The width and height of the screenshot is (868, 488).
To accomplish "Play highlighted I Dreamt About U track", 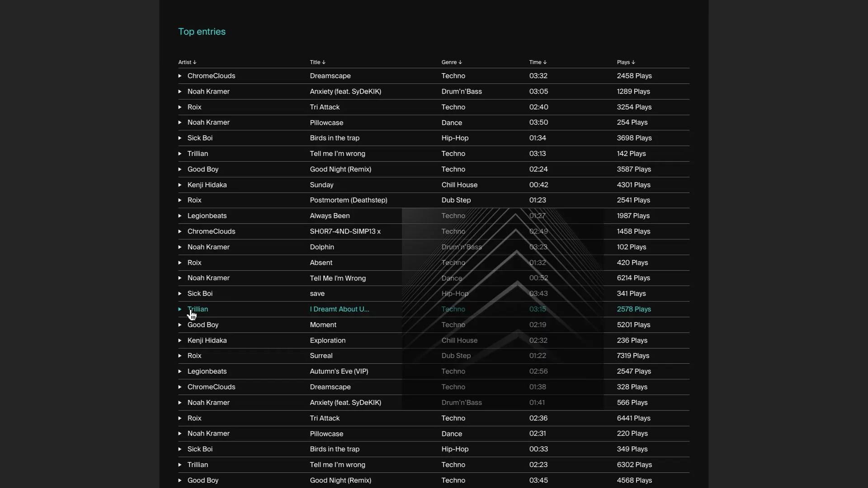I will click(180, 310).
